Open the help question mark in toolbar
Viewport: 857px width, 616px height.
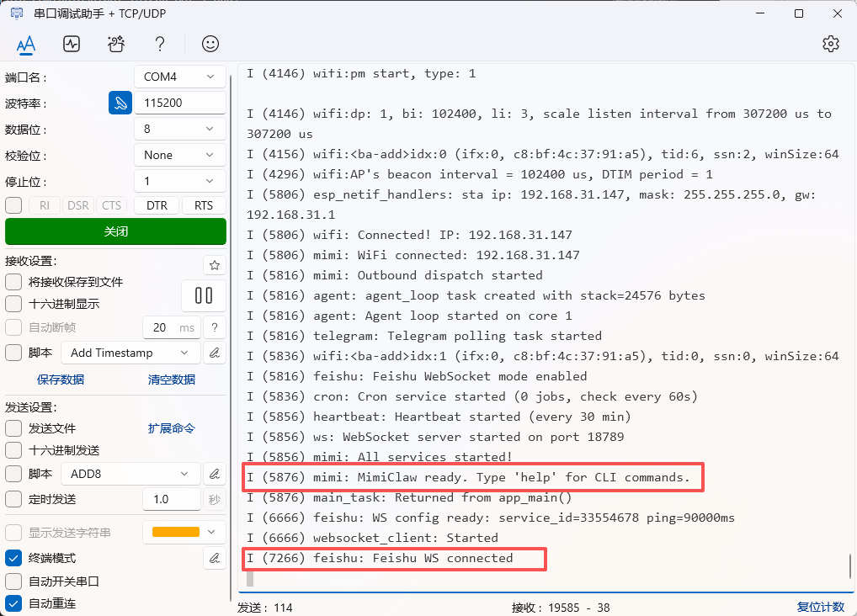(160, 44)
